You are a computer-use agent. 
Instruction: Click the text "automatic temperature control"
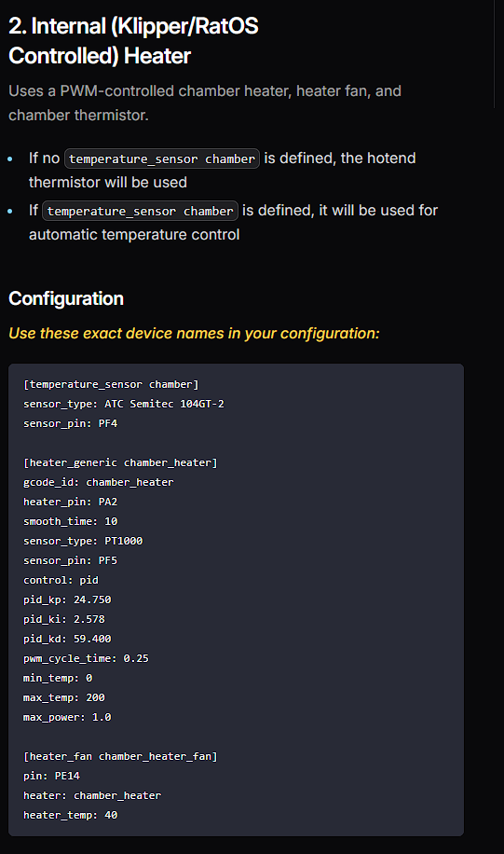tap(134, 235)
